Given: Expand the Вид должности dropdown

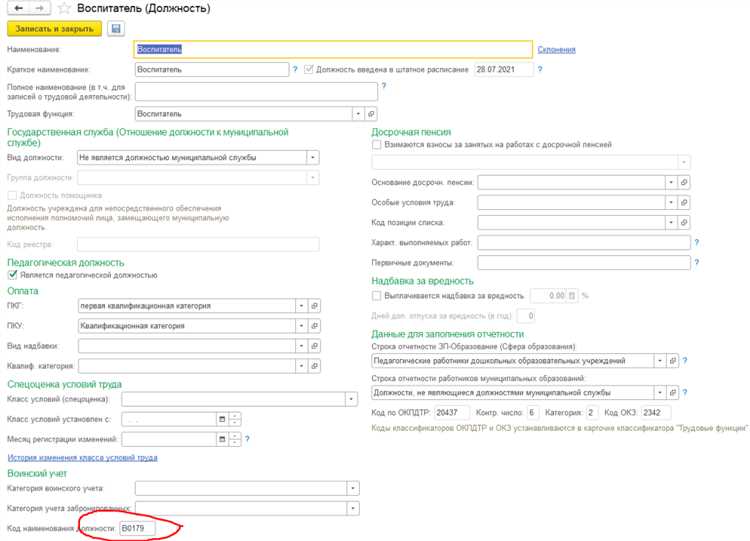Looking at the screenshot, I should point(313,157).
